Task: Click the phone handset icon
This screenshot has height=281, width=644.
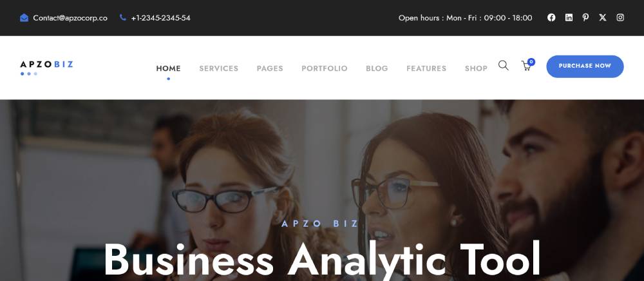Action: click(123, 17)
